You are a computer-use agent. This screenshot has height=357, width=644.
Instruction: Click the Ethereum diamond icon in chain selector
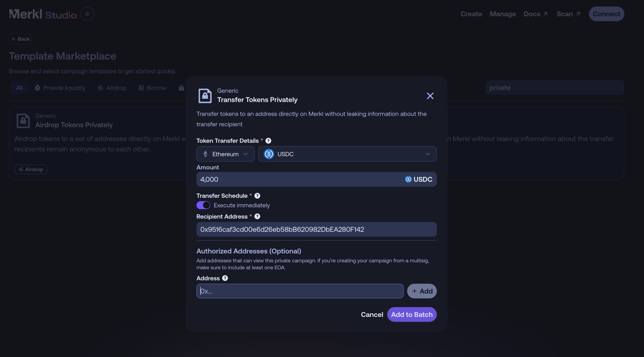[205, 154]
